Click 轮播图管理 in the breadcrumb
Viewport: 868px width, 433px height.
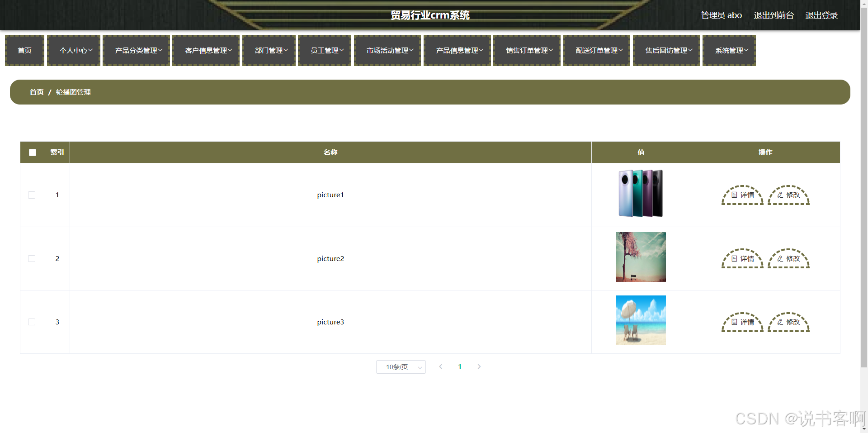(x=73, y=92)
